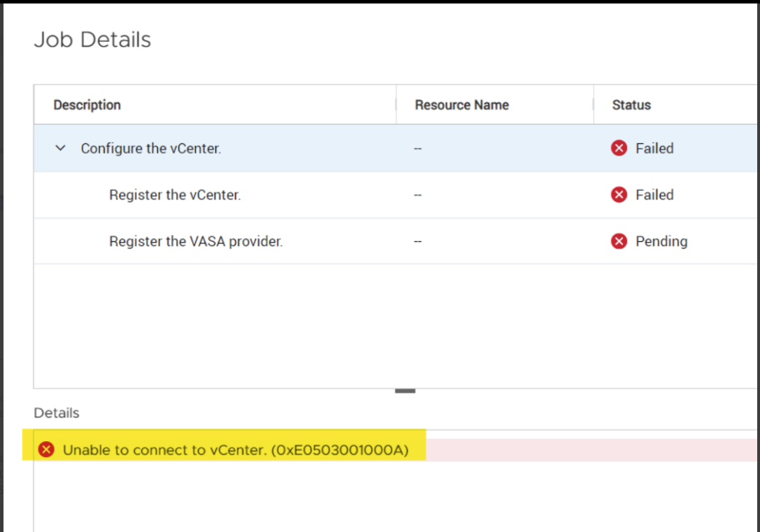Collapse the Configure the vCenter chevron
This screenshot has width=760, height=532.
(61, 148)
